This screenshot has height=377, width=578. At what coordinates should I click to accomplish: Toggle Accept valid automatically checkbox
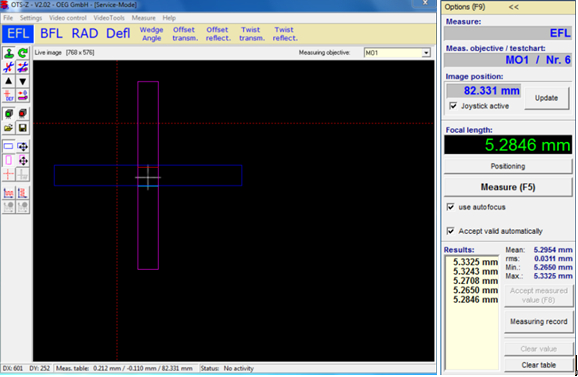[x=450, y=231]
